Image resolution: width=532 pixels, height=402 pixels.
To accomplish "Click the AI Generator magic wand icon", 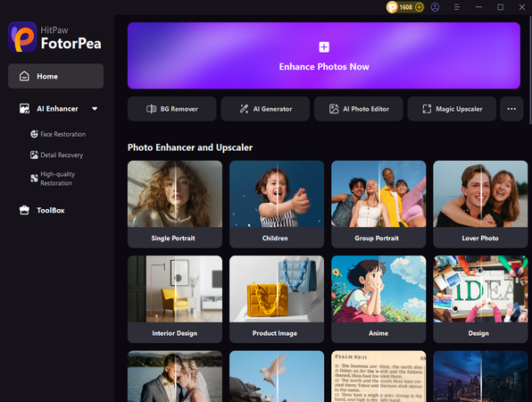I will 244,109.
